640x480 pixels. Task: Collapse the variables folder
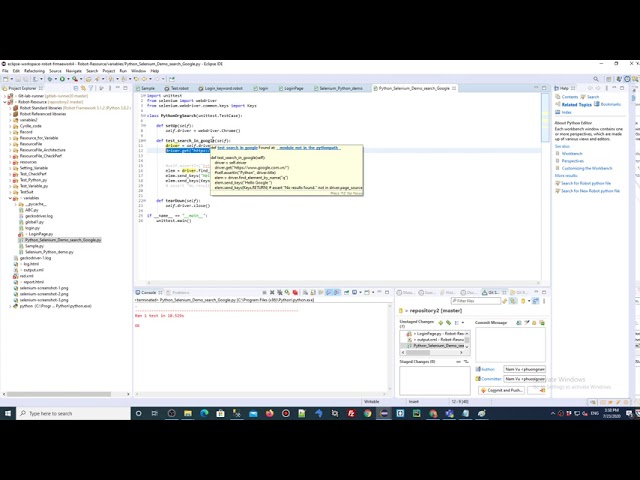10,198
